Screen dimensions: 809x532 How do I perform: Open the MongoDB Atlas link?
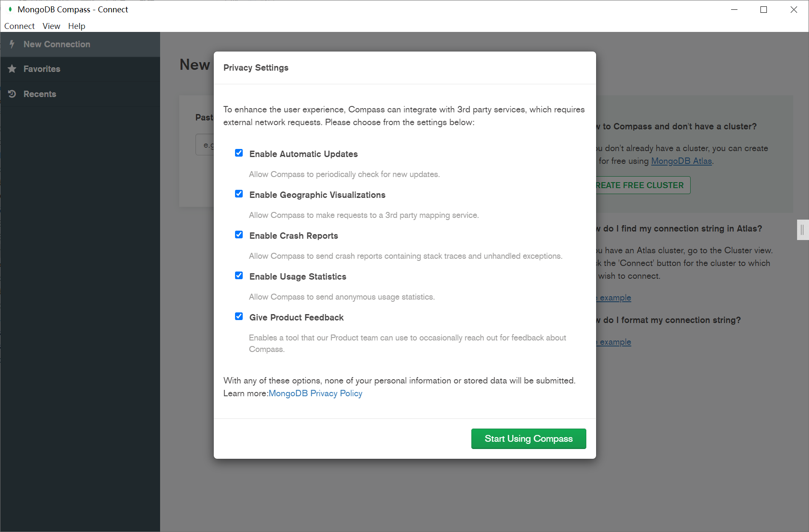click(681, 161)
